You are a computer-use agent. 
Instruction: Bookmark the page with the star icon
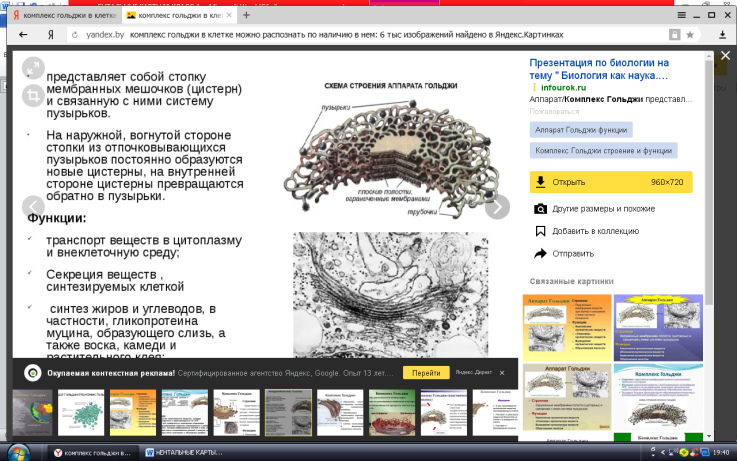(x=690, y=34)
